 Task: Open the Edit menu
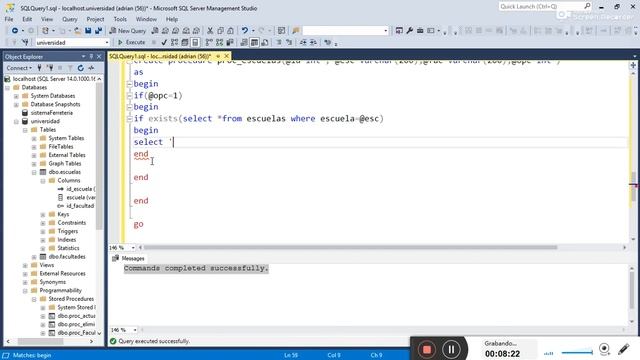pyautogui.click(x=27, y=19)
